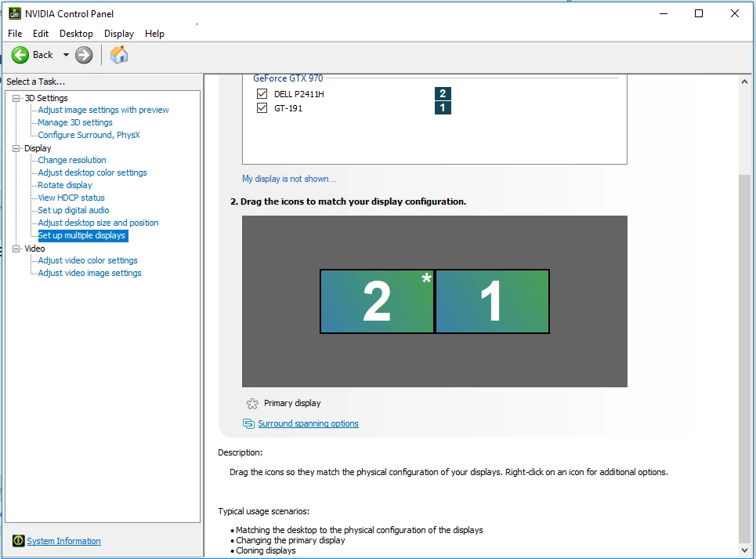Open the System Information link
This screenshot has width=756, height=559.
[63, 541]
